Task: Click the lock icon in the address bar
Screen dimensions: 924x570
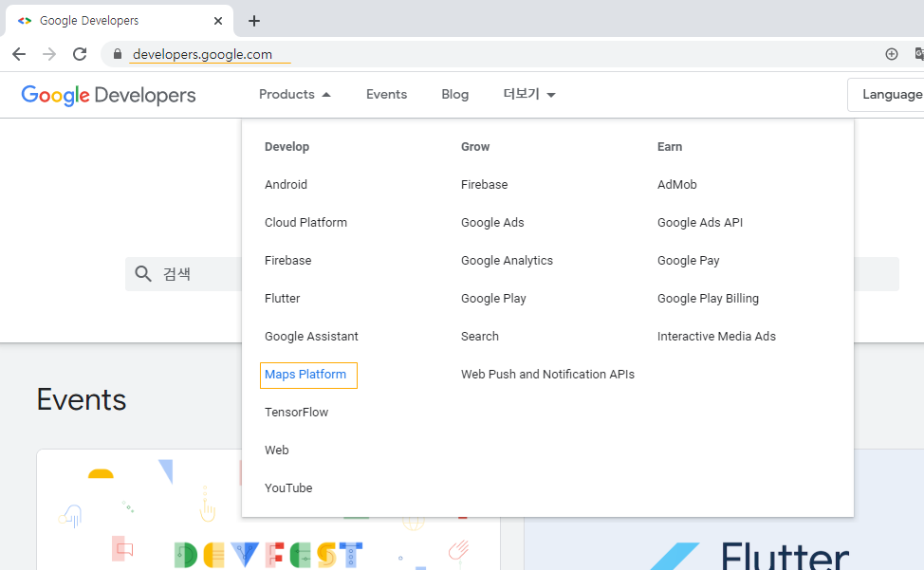Action: (x=118, y=54)
